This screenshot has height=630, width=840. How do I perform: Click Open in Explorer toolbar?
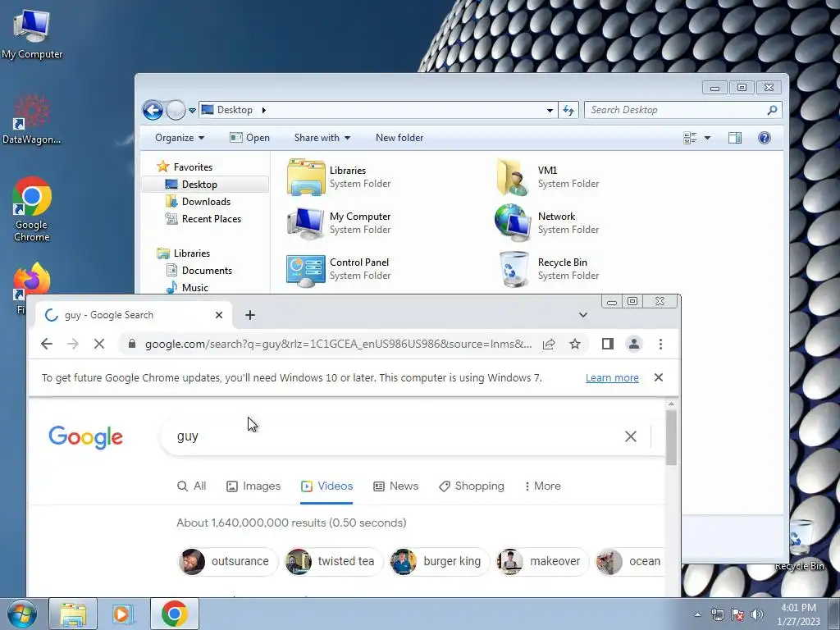point(249,138)
